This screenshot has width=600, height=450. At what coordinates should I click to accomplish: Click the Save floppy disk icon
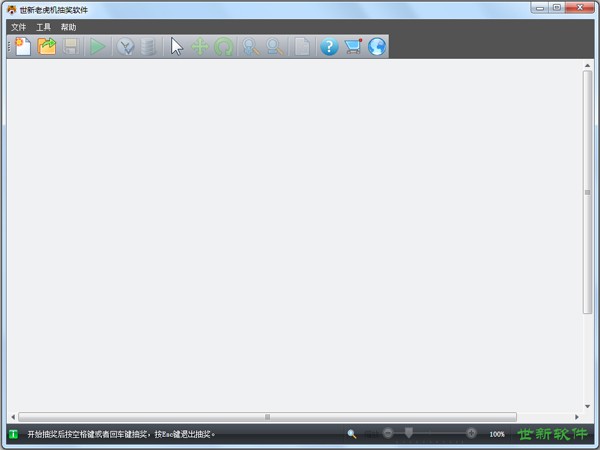pyautogui.click(x=71, y=46)
